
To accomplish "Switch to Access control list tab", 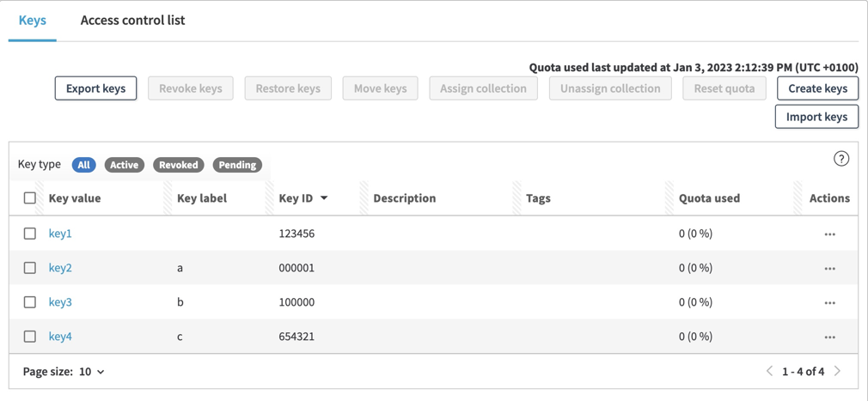I will click(x=132, y=20).
